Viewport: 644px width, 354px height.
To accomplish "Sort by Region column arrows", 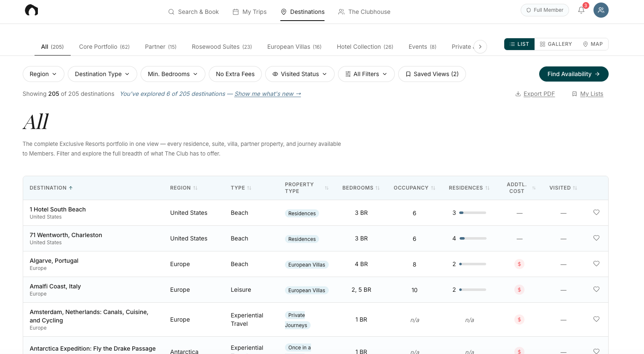I will pyautogui.click(x=195, y=188).
